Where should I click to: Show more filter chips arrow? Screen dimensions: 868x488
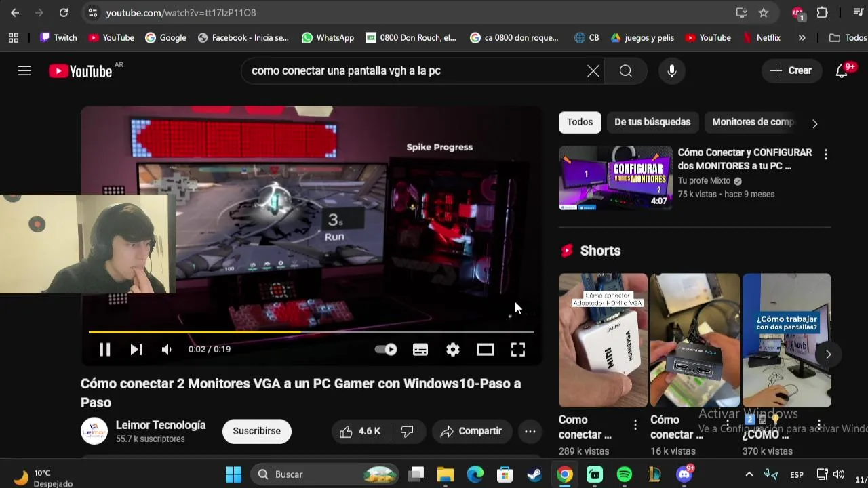(x=815, y=123)
